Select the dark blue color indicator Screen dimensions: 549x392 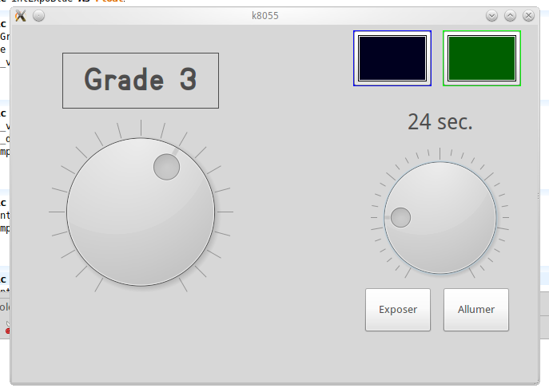392,57
